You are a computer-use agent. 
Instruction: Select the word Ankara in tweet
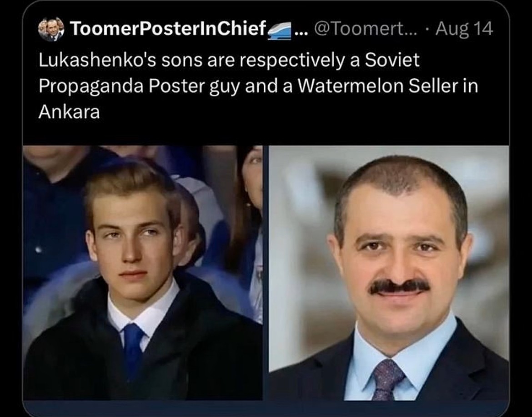[x=69, y=112]
